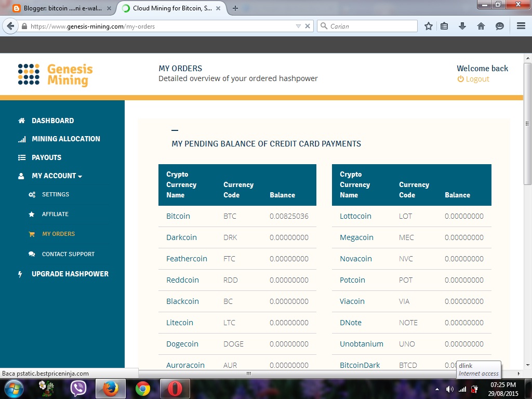Open the bookmarks list icon
This screenshot has height=399, width=532.
point(444,26)
